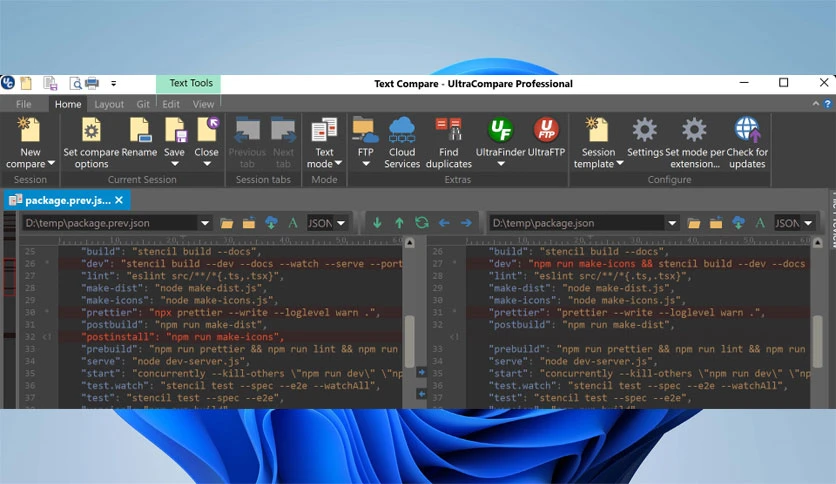Click the Rename session icon

click(139, 130)
